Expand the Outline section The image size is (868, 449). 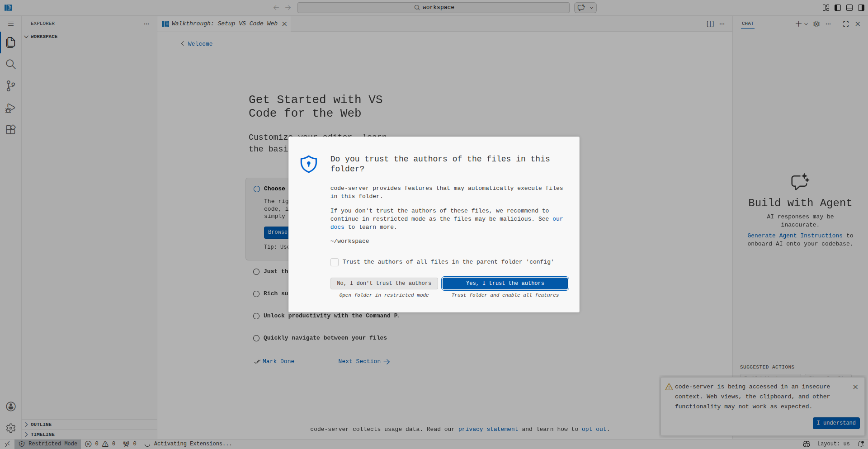pyautogui.click(x=41, y=425)
